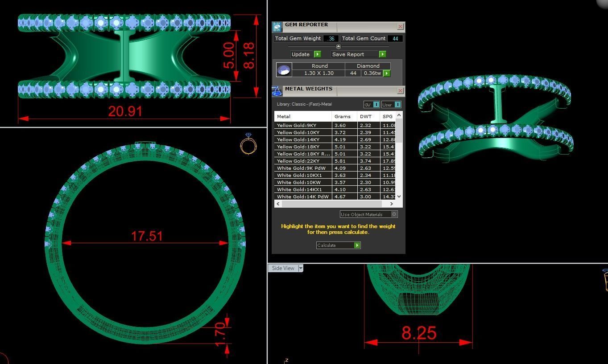The width and height of the screenshot is (608, 364).
Task: Select the Yellow Gold:22KY row
Action: (335, 161)
